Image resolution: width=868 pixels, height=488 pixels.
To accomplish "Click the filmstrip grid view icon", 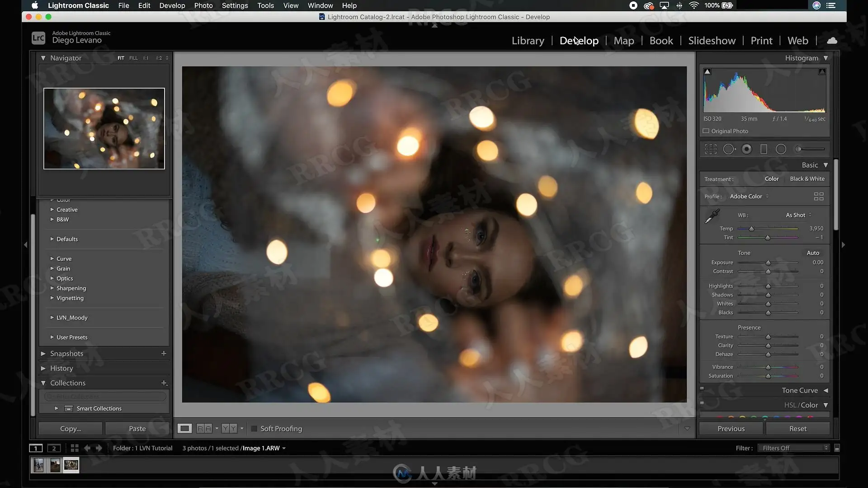I will pyautogui.click(x=75, y=448).
